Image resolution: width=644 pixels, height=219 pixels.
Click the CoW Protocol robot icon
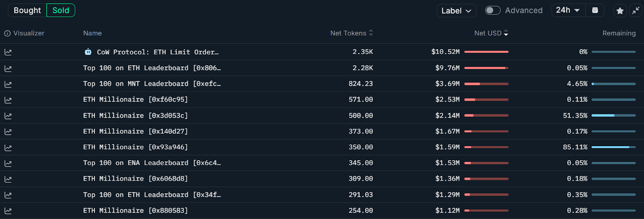(x=88, y=52)
